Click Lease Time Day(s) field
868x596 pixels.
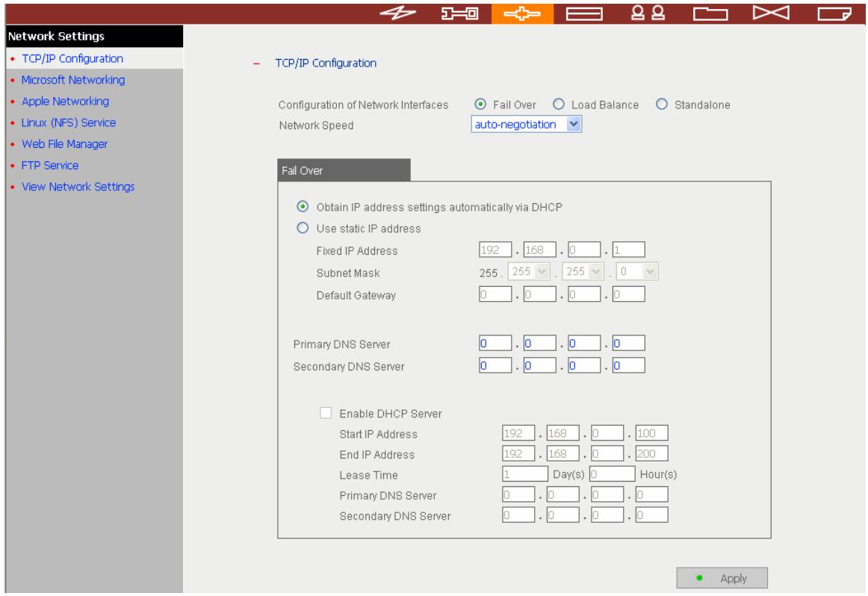coord(525,474)
